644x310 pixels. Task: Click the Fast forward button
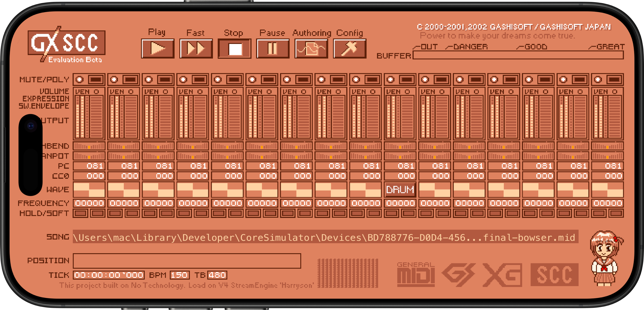196,48
